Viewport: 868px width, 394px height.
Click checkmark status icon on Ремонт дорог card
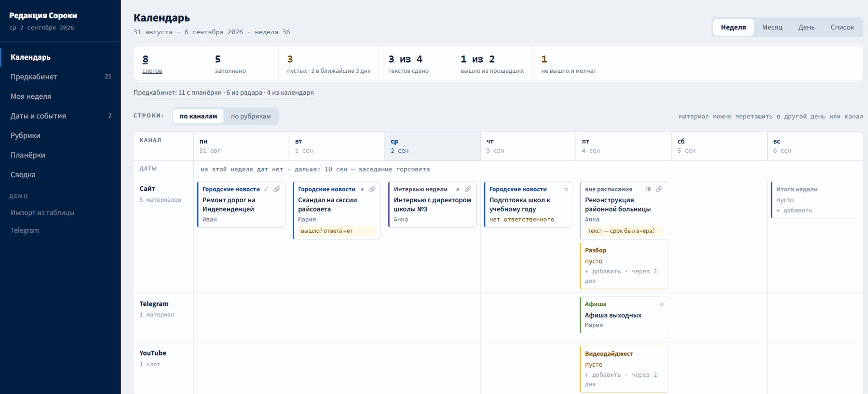pyautogui.click(x=266, y=189)
